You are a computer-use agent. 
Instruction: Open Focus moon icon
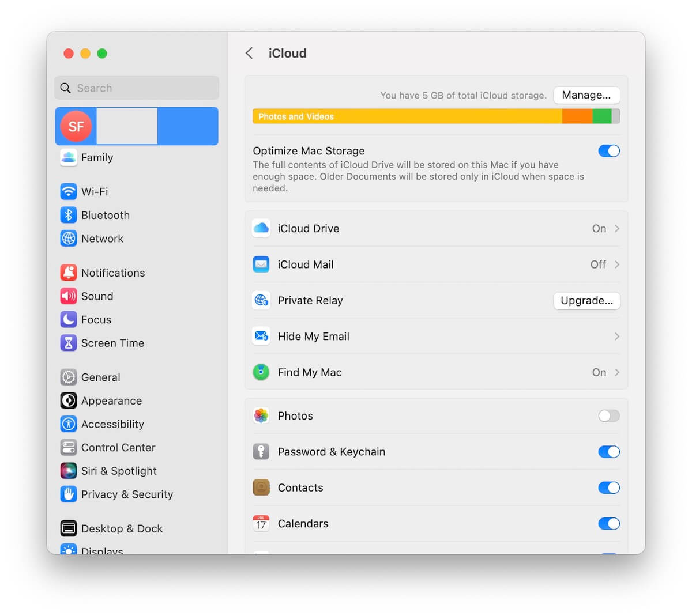point(69,319)
